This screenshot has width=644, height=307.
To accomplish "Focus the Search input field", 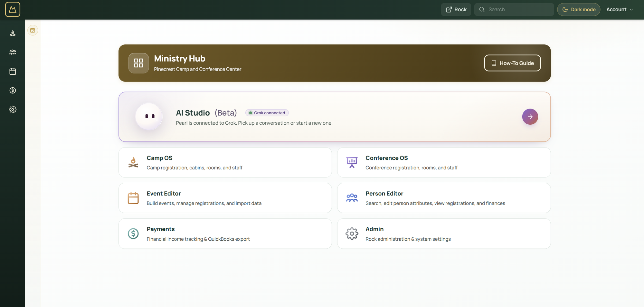I will pos(514,9).
